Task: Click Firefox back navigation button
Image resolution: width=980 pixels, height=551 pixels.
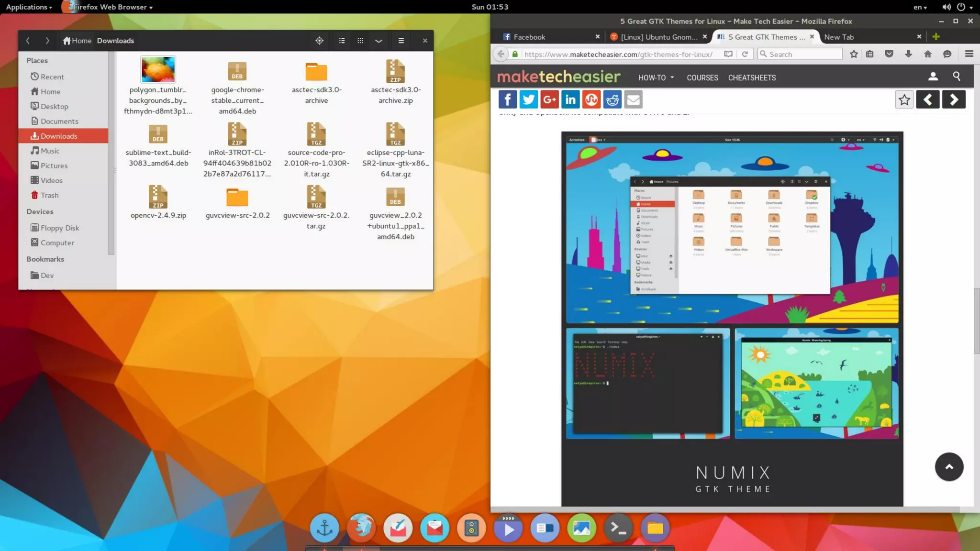Action: tap(501, 54)
